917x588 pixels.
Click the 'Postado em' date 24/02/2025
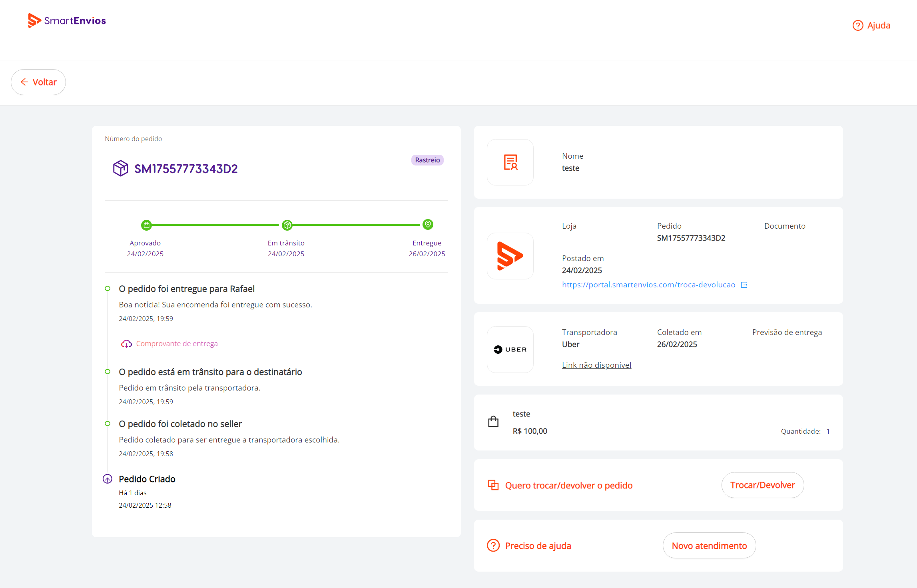pos(582,270)
